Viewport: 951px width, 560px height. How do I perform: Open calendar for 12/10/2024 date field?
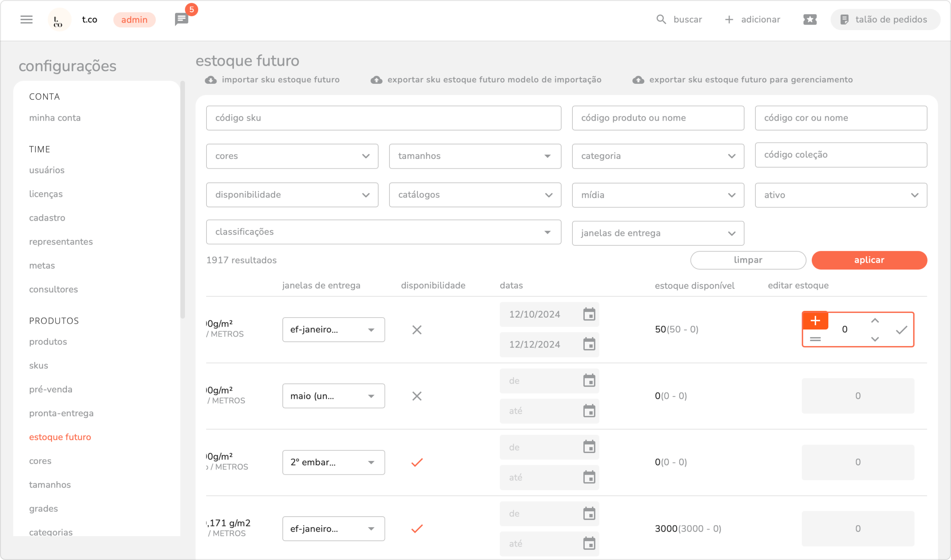coord(589,314)
